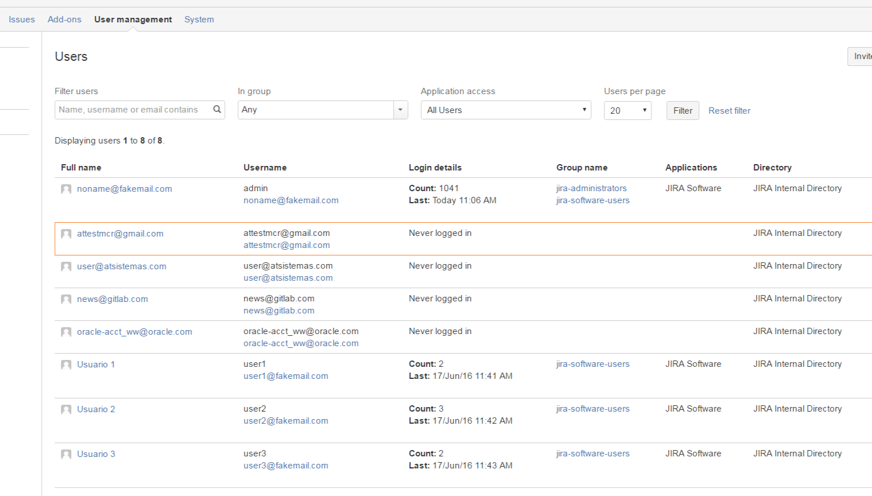Click avatar icon beside attestmcr@gmail.com
The width and height of the screenshot is (872, 496).
tap(66, 234)
